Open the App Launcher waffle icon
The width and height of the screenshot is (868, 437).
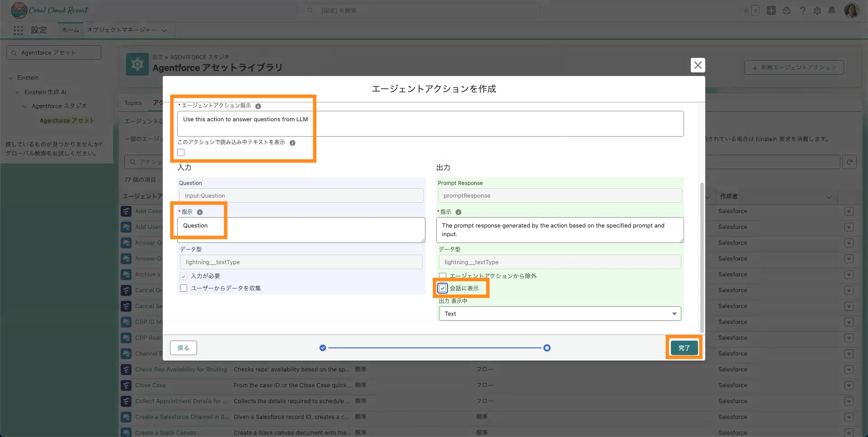[x=18, y=30]
